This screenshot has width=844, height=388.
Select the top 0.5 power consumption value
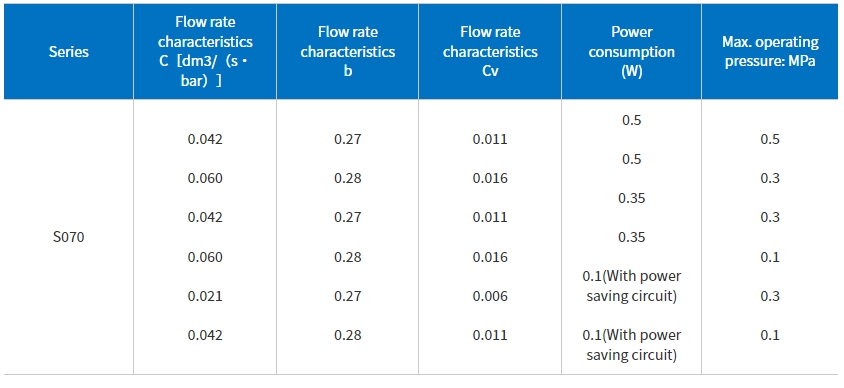pyautogui.click(x=631, y=120)
